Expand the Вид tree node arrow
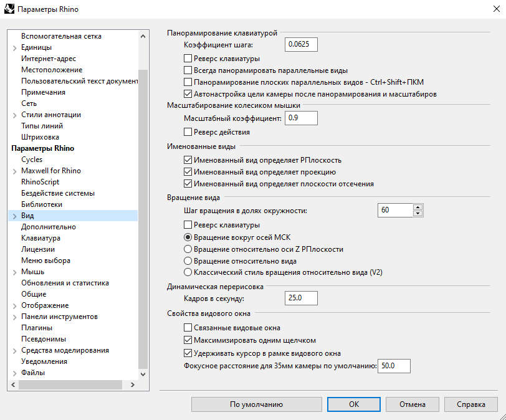This screenshot has width=506, height=420. pos(14,216)
